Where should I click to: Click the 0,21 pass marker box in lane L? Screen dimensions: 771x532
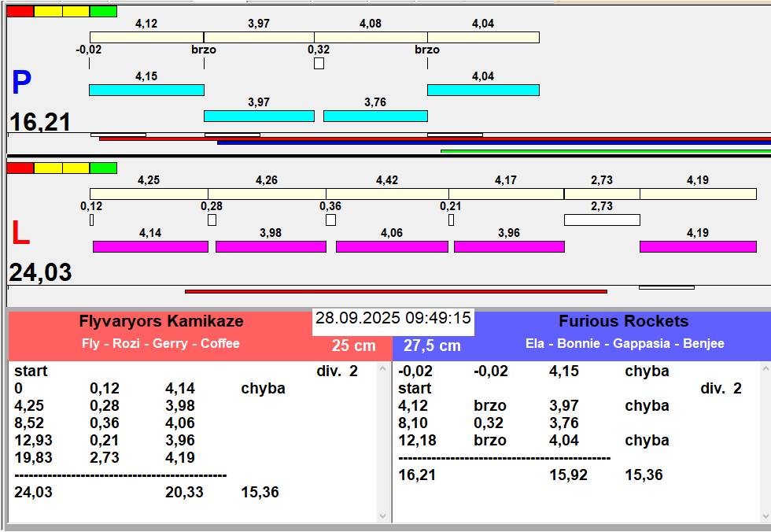452,220
